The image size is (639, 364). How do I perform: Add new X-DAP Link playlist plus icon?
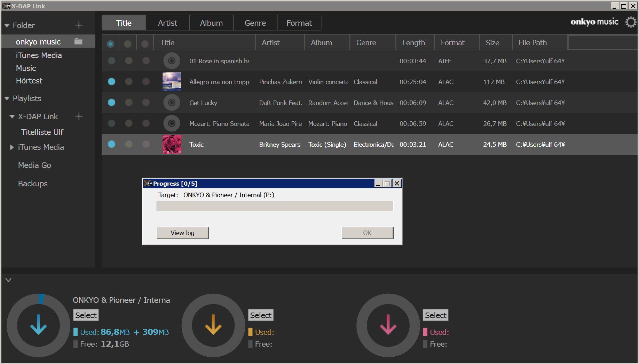click(x=79, y=116)
